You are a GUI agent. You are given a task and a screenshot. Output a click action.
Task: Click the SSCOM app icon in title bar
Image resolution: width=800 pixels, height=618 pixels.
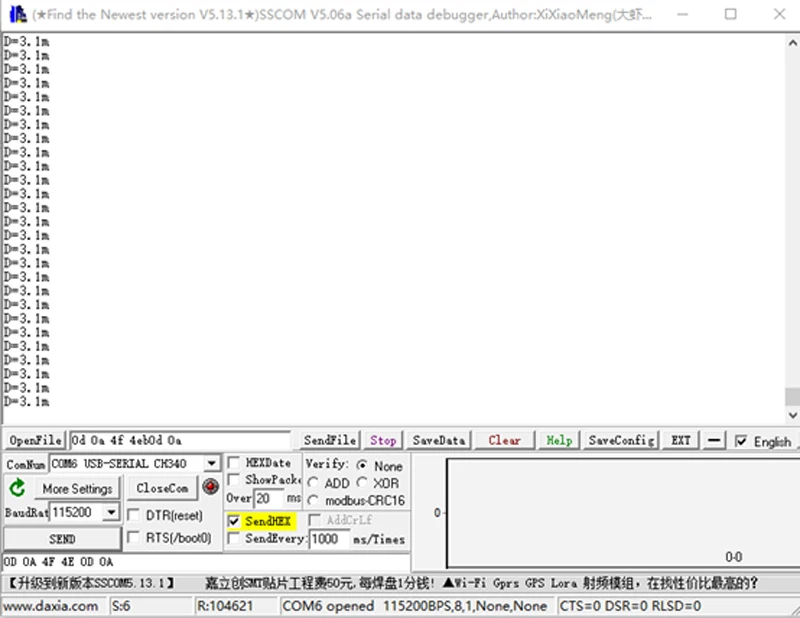18,14
